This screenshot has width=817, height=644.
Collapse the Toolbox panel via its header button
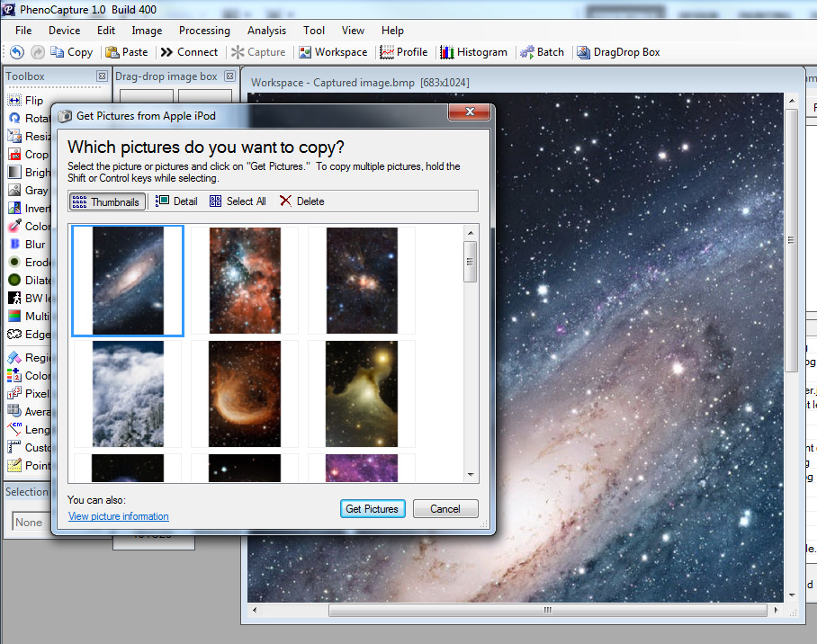pos(102,76)
